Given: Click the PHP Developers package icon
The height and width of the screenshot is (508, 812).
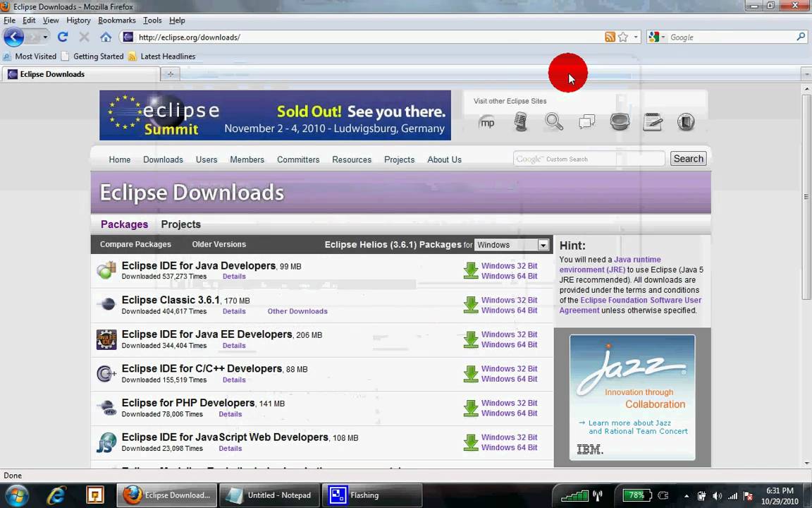Looking at the screenshot, I should 106,407.
